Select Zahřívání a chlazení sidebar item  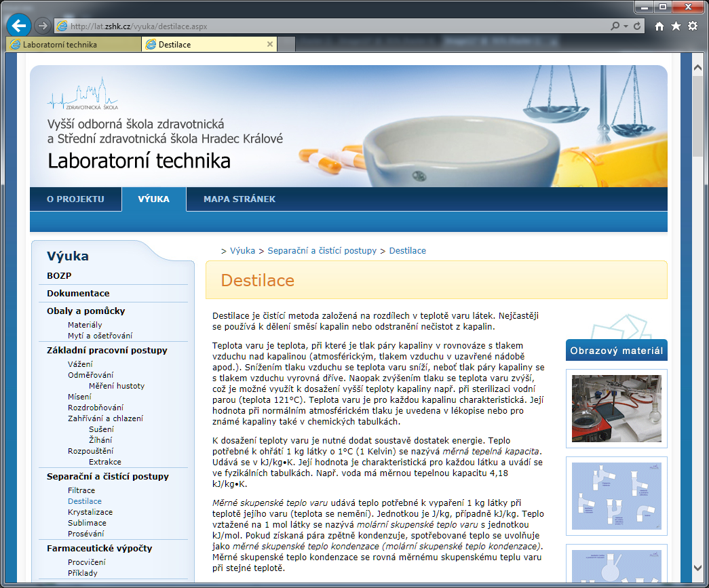coord(105,418)
